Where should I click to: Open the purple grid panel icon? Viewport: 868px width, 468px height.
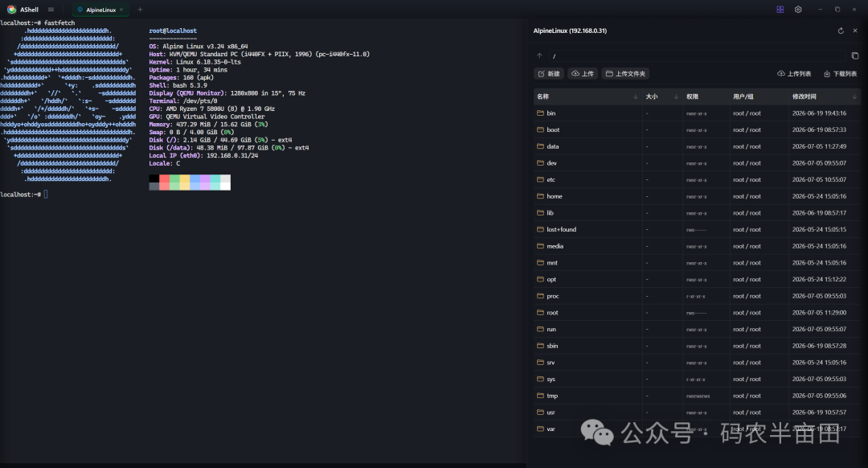[x=780, y=10]
